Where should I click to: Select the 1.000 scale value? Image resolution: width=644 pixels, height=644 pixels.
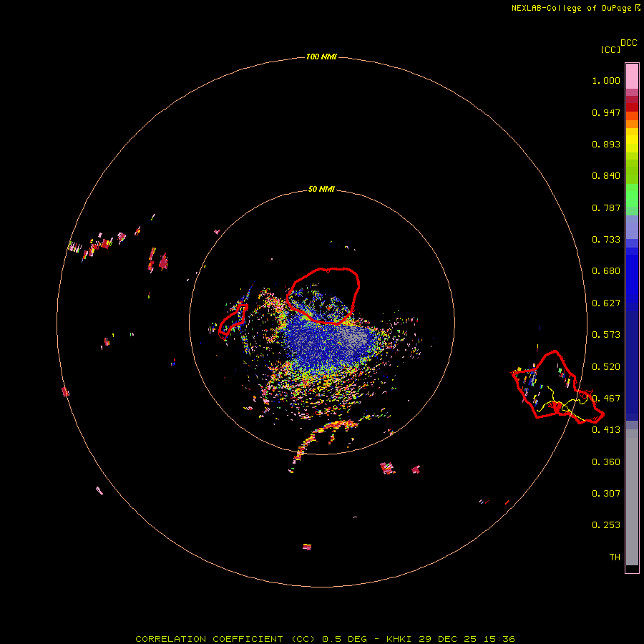(x=606, y=80)
